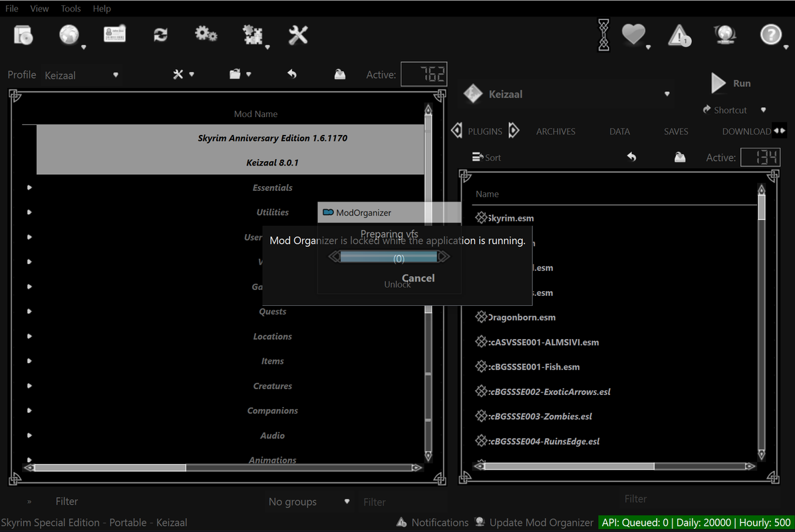Toggle the ccBGSSSE003-Zombies.esl checkbox

pos(481,416)
